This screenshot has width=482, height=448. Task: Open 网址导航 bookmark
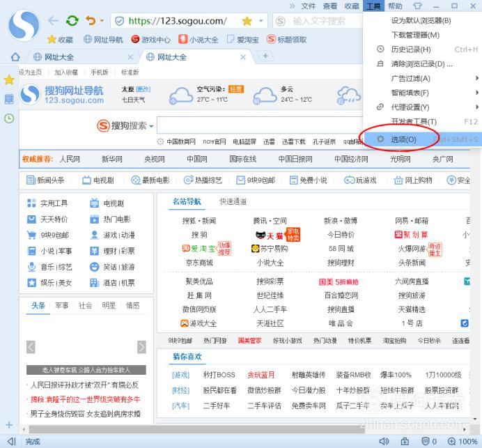pos(103,39)
